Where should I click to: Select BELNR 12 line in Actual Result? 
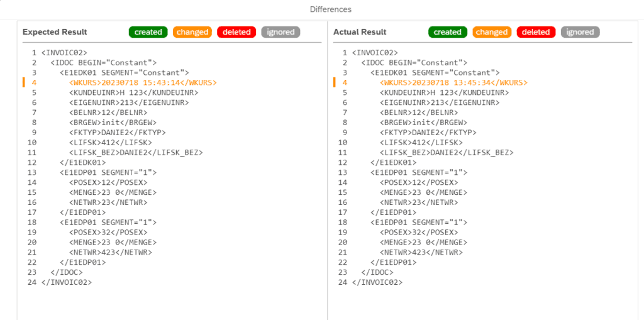418,113
